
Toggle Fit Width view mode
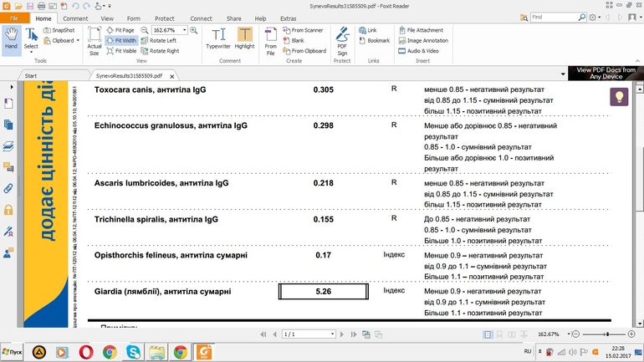pos(121,40)
